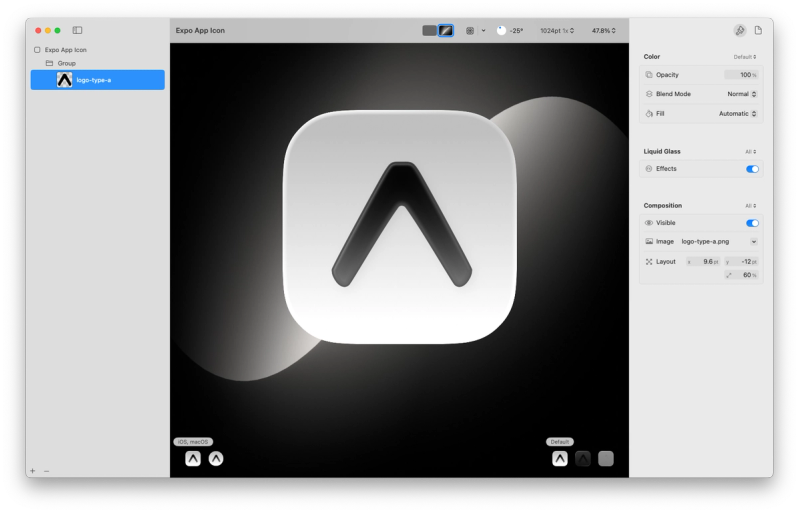Click the Effects icon
Viewport: 800px width, 513px height.
point(649,168)
